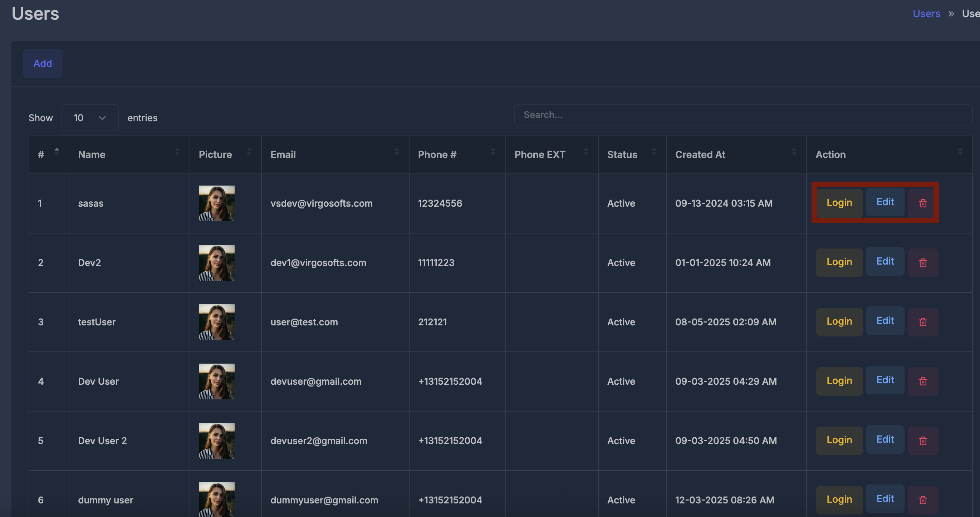Image resolution: width=980 pixels, height=517 pixels.
Task: Remove testUser using its trash icon
Action: pyautogui.click(x=922, y=322)
